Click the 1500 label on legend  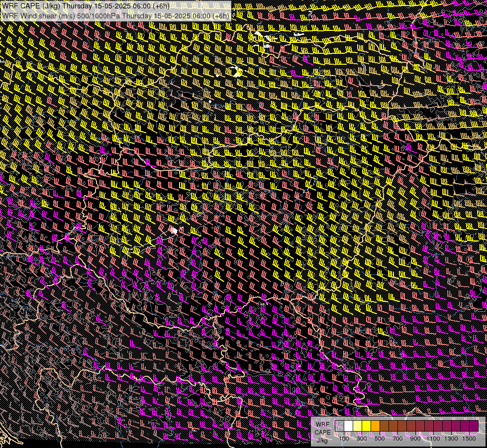pos(469,439)
